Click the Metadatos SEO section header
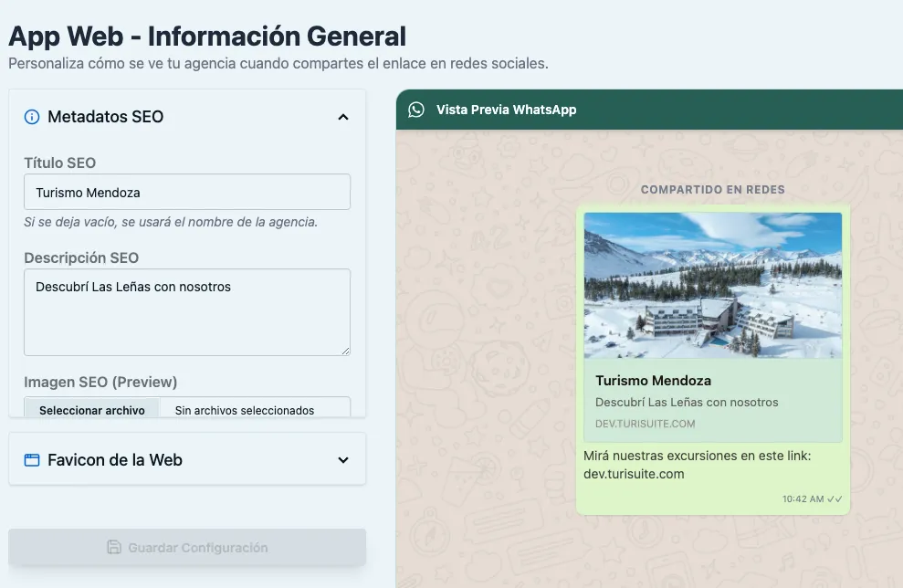 (187, 117)
